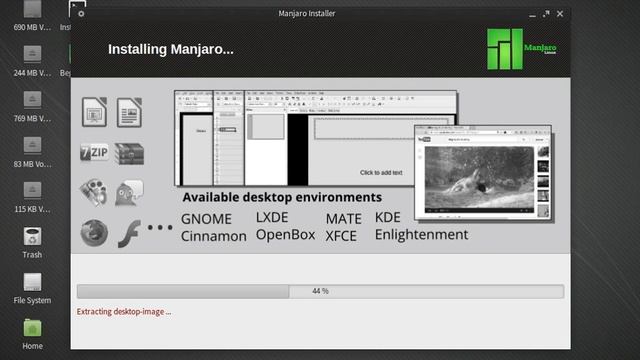The height and width of the screenshot is (360, 640).
Task: Click the 'Extracting desktop-image ...' status text
Action: coord(124,312)
